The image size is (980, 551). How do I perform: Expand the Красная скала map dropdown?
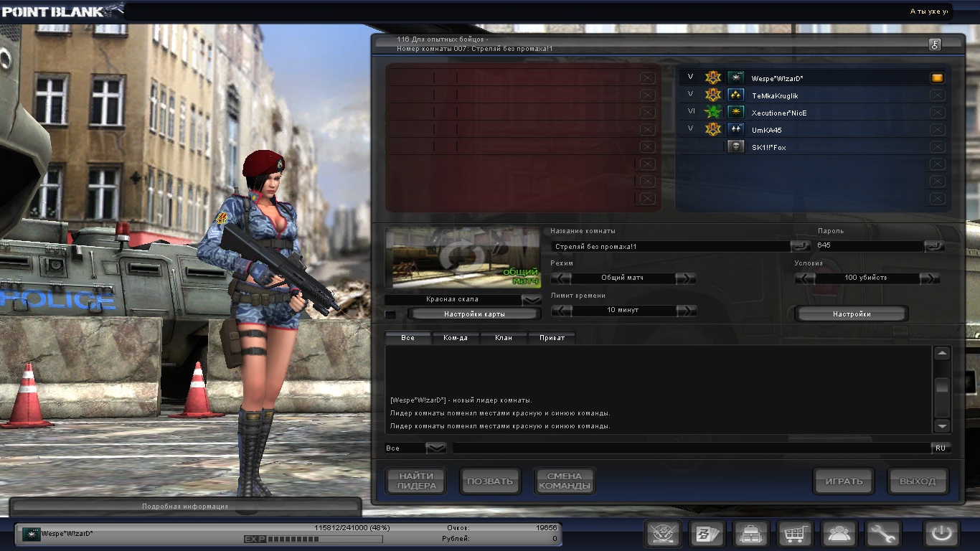coord(532,299)
